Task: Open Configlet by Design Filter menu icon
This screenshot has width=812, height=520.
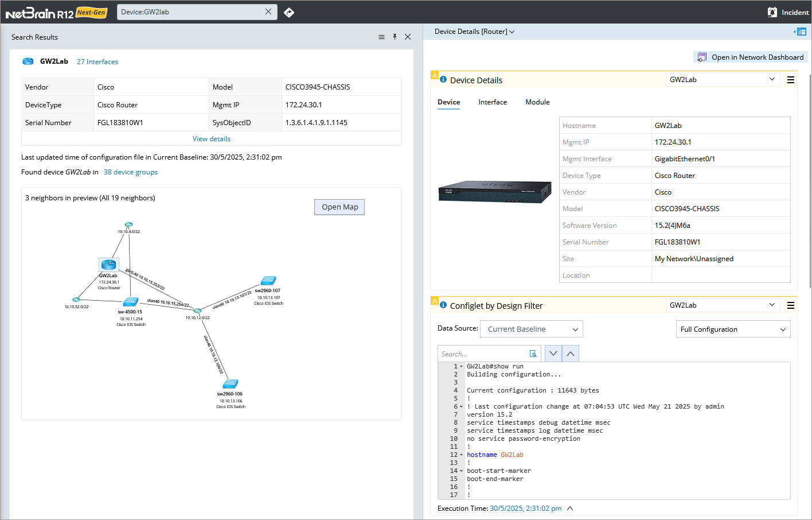Action: [x=790, y=305]
